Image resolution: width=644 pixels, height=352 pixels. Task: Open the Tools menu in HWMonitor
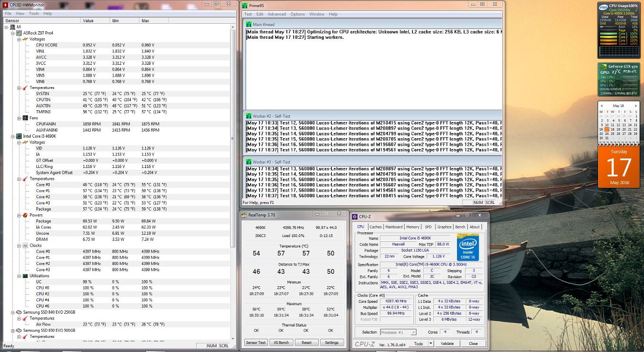click(34, 14)
